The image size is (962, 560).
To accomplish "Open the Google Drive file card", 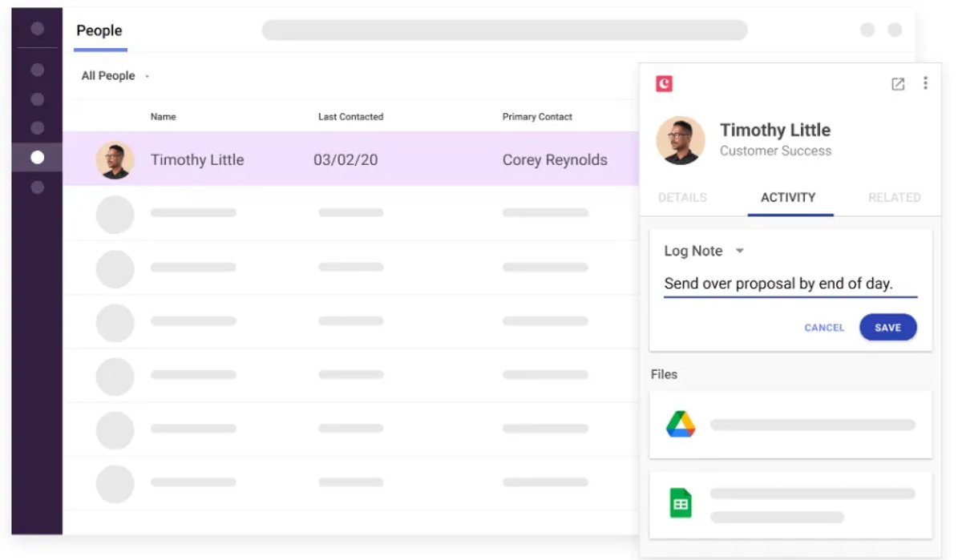I will (x=790, y=425).
